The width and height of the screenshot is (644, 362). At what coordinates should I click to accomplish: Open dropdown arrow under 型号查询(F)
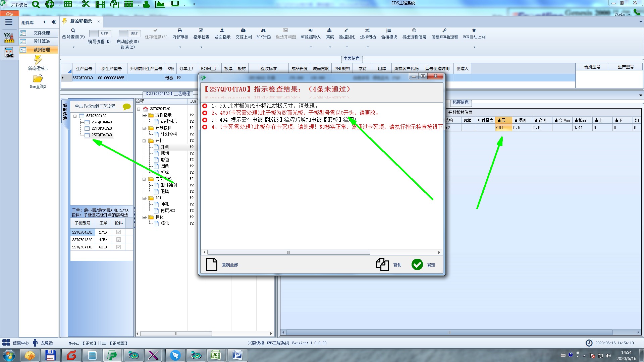(x=73, y=47)
